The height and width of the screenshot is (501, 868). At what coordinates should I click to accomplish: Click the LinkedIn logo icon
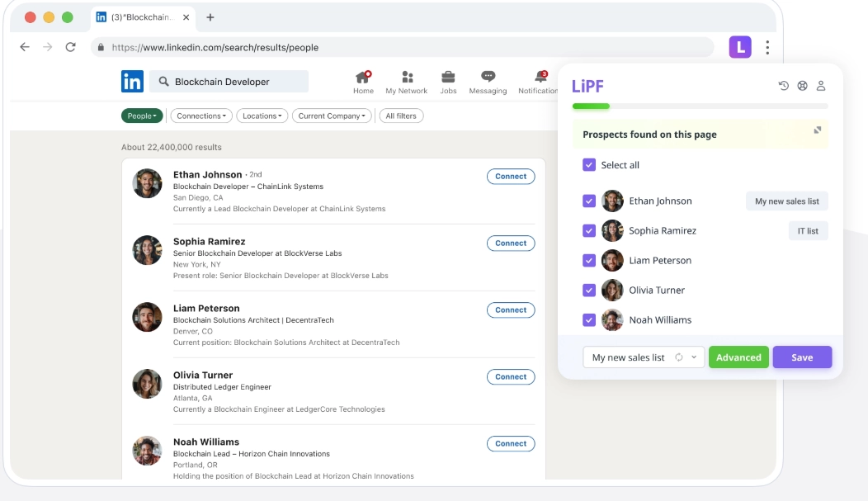tap(132, 82)
